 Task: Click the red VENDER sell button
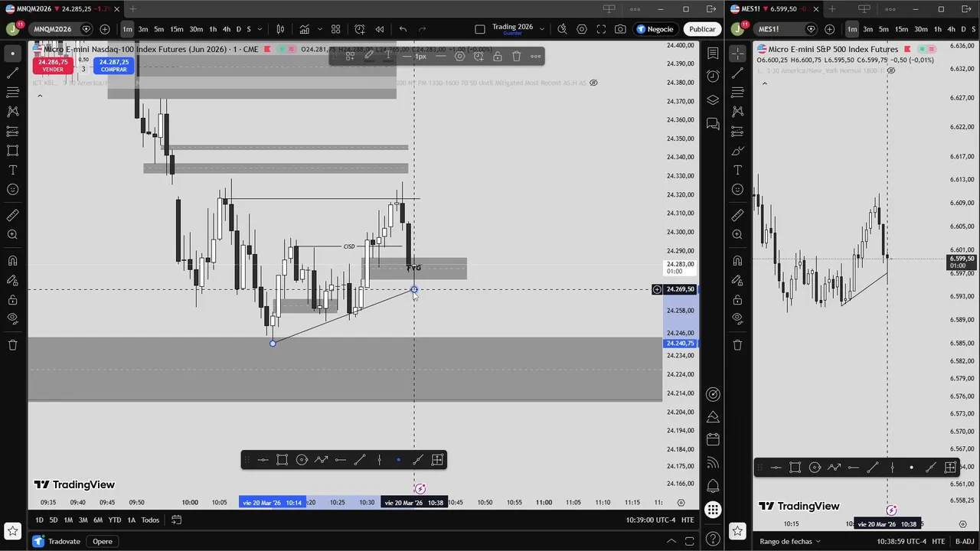(x=53, y=65)
